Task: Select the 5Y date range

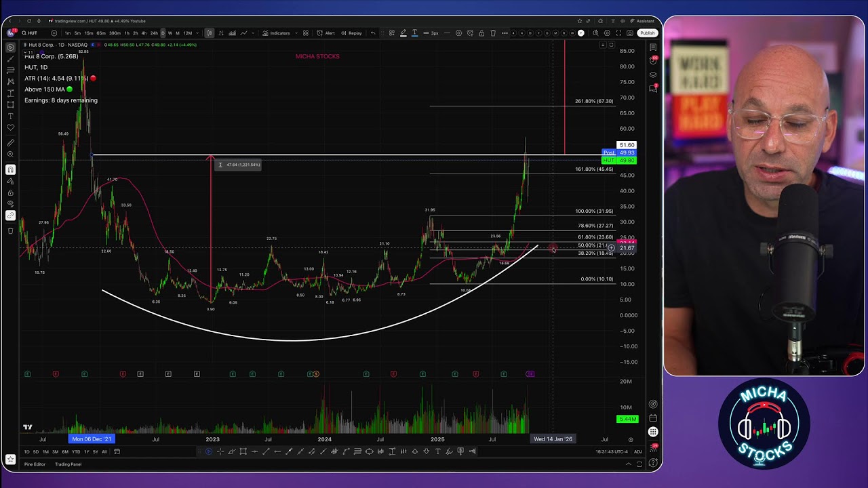Action: click(x=96, y=452)
